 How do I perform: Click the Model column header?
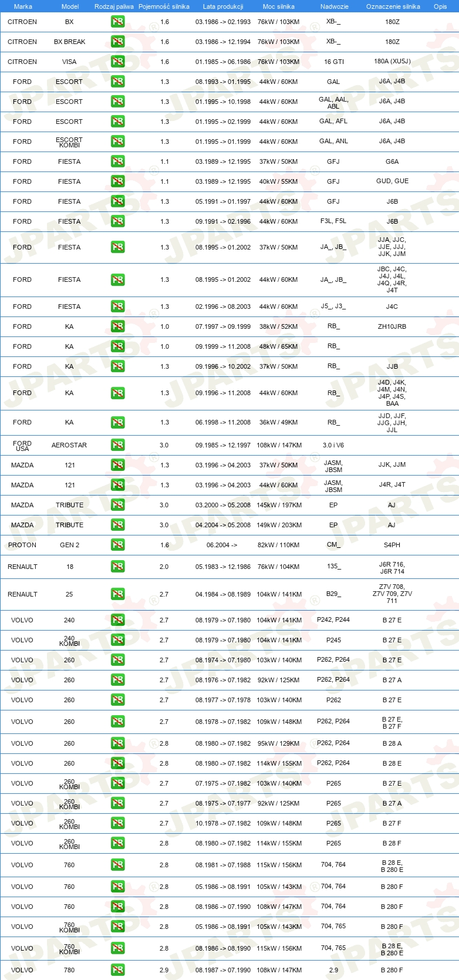tap(70, 6)
